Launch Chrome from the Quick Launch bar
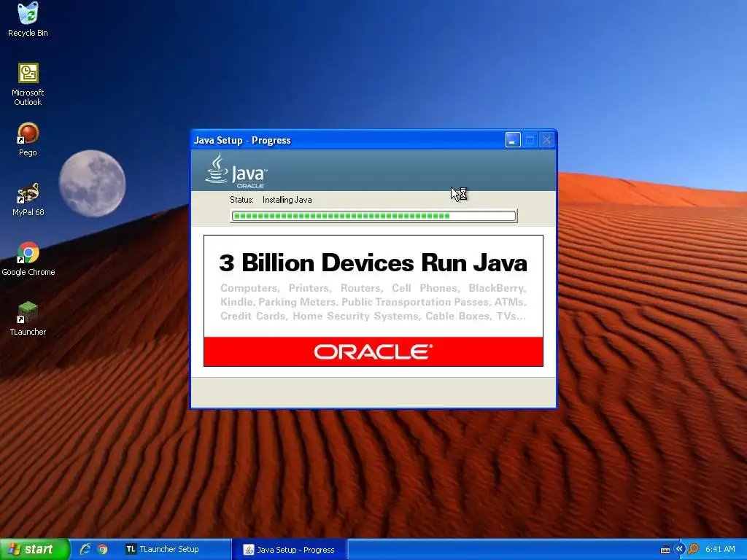Screen dimensions: 747x560 (x=102, y=549)
